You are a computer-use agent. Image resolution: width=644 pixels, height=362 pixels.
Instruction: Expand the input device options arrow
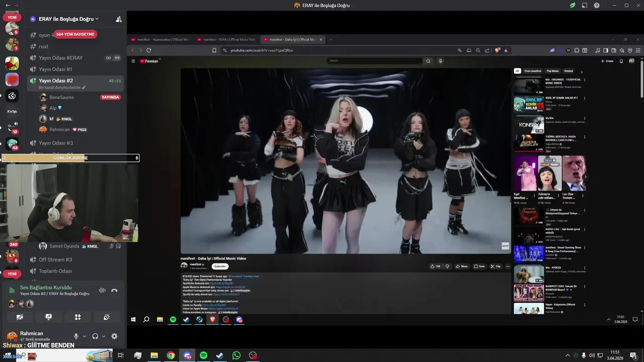pos(85,336)
